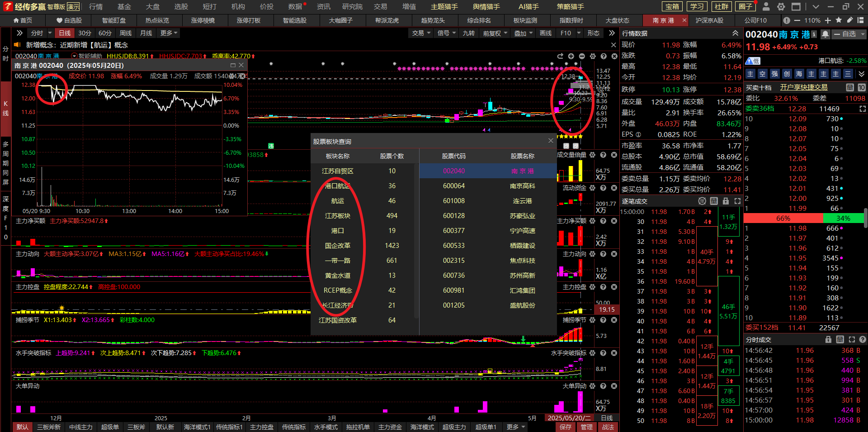
Task: Toggle the 九转 indicator button
Action: click(468, 33)
